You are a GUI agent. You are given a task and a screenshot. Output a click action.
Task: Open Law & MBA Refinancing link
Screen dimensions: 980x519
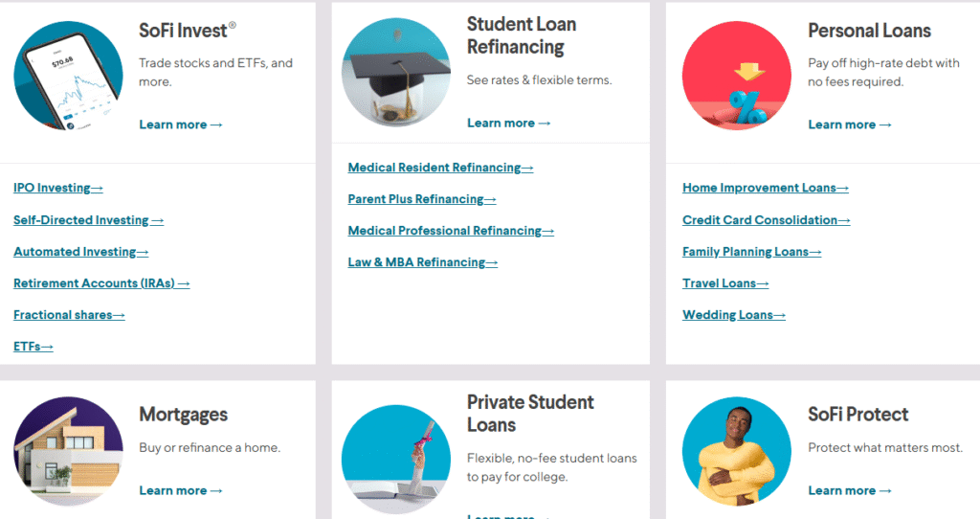pyautogui.click(x=422, y=262)
